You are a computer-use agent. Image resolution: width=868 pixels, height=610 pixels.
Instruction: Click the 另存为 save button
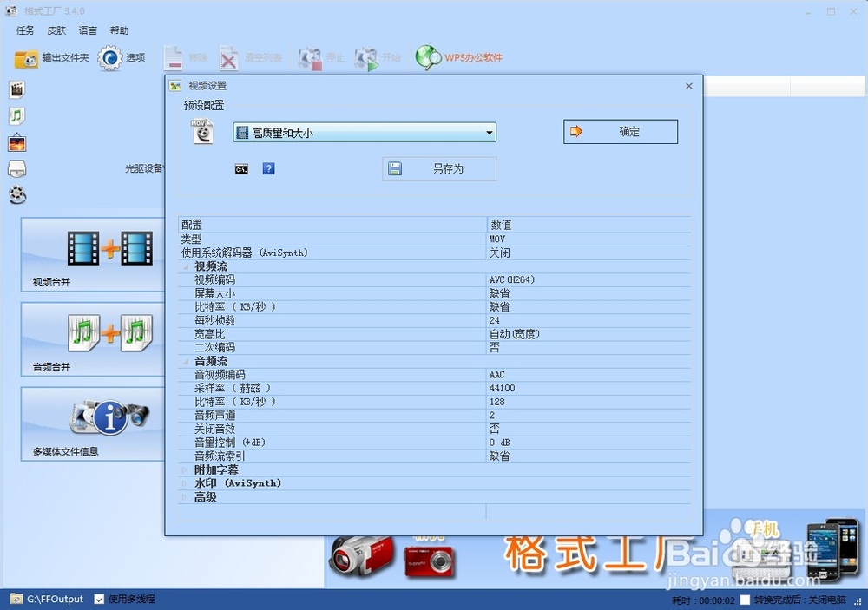click(438, 168)
